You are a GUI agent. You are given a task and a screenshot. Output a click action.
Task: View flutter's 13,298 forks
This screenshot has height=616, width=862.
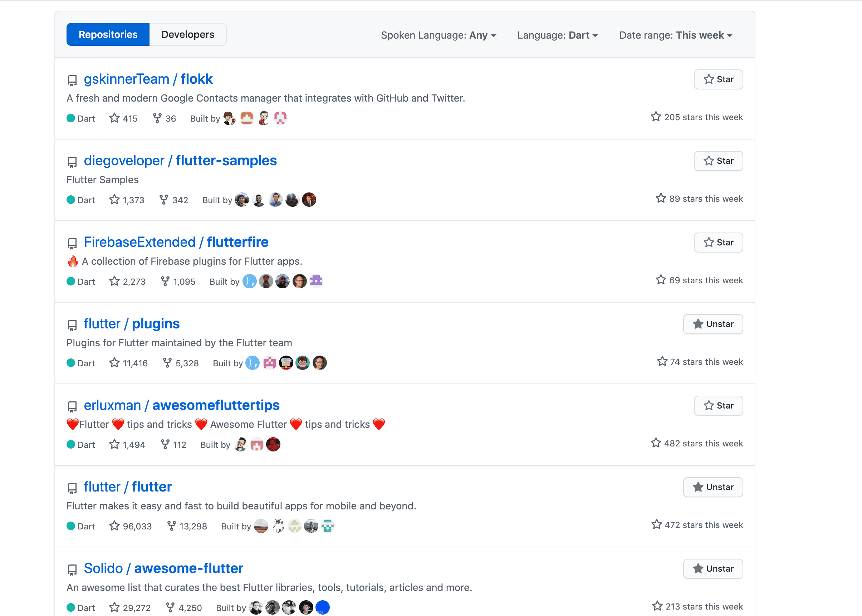tap(187, 526)
